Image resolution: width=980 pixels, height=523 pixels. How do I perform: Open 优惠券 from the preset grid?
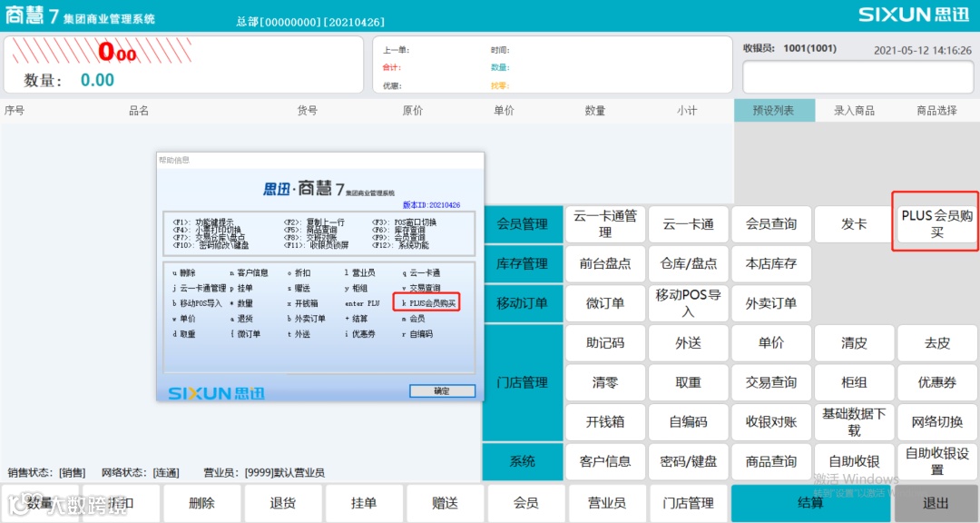click(x=936, y=382)
